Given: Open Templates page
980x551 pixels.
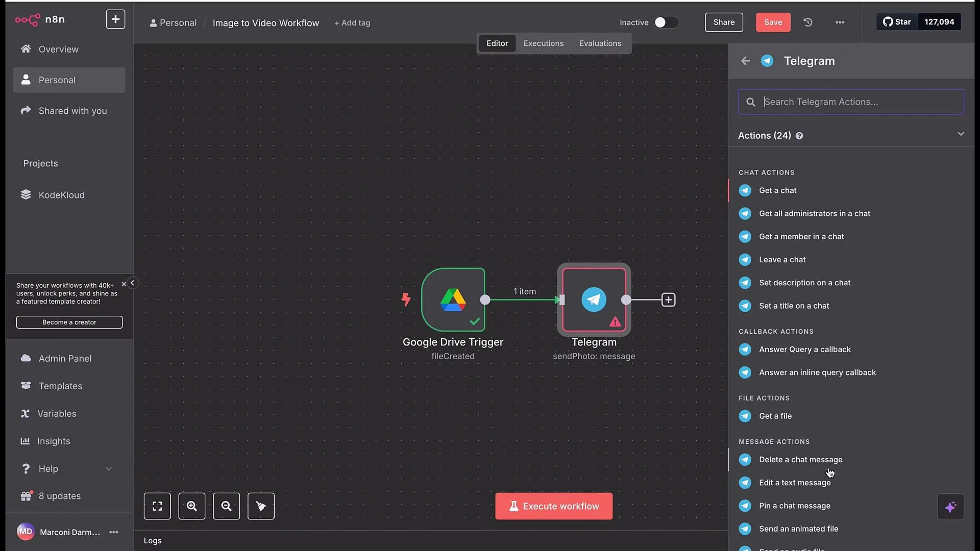Looking at the screenshot, I should point(69,386).
